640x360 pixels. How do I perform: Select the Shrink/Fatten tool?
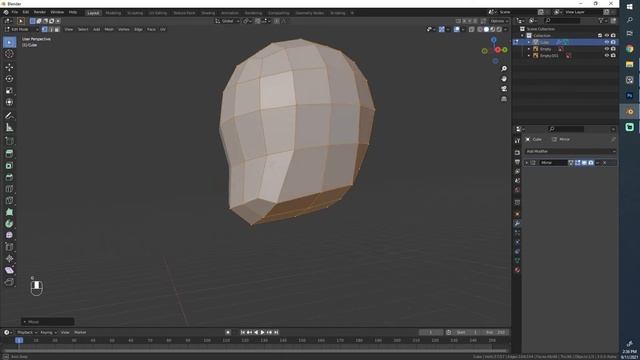9,259
